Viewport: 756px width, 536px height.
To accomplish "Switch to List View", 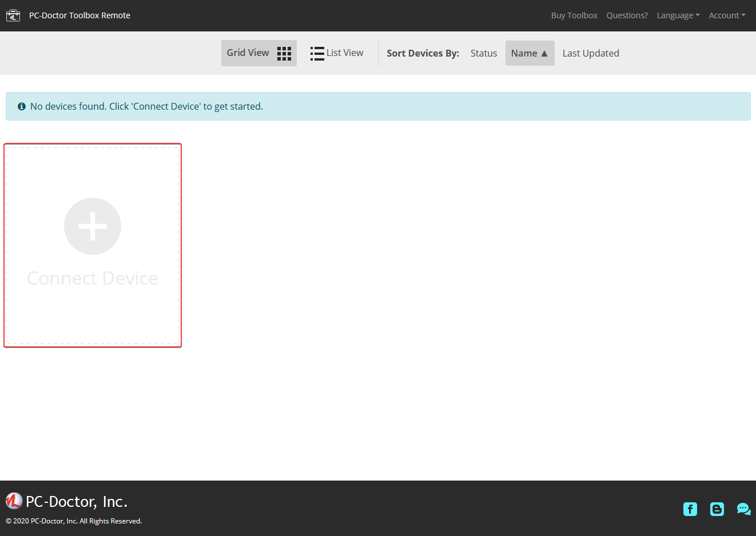I will click(337, 53).
